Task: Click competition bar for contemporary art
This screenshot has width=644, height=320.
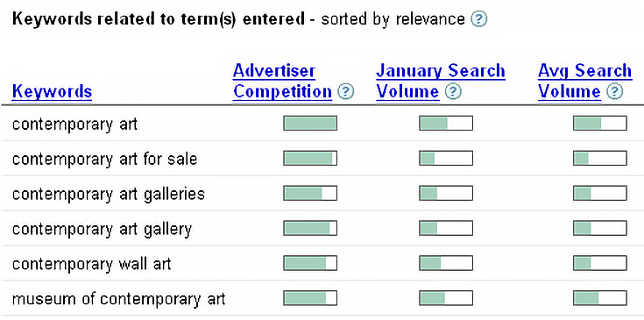Action: click(310, 124)
